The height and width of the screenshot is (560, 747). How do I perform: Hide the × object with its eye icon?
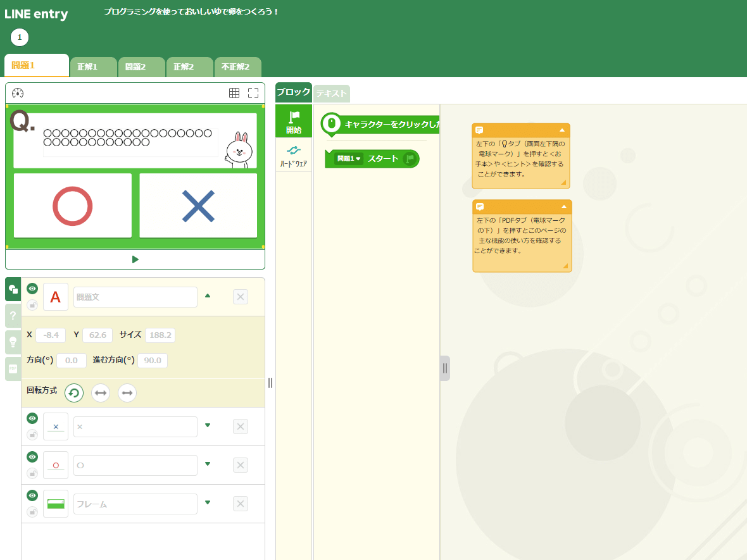[x=32, y=418]
